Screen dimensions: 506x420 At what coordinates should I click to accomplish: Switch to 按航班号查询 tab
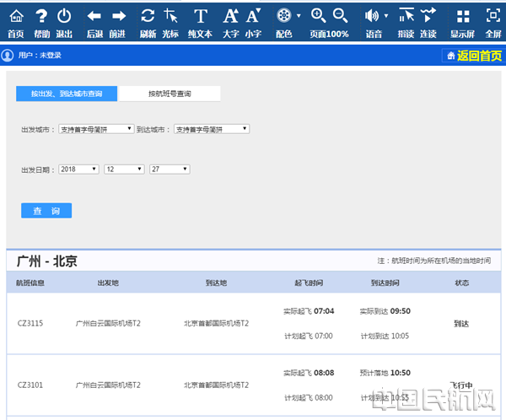tap(169, 94)
